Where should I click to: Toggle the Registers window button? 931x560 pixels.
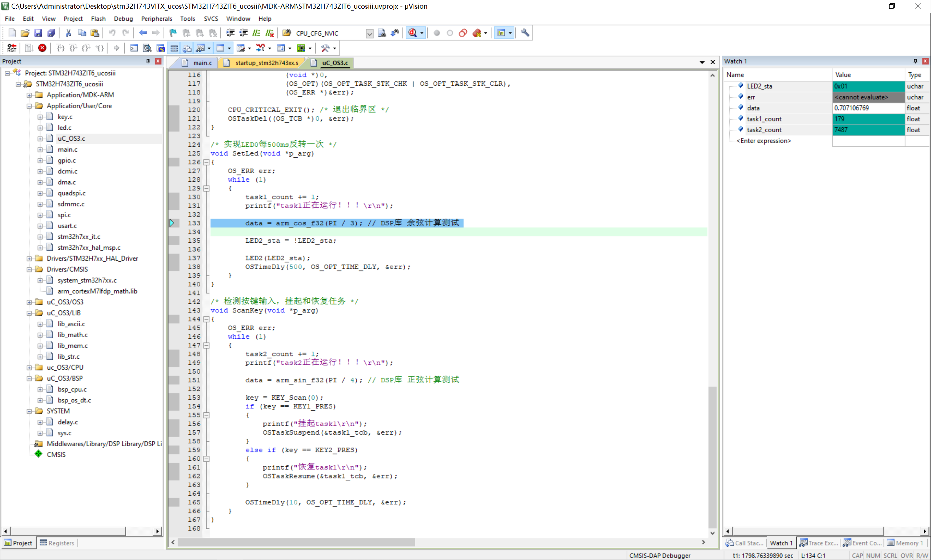click(174, 48)
